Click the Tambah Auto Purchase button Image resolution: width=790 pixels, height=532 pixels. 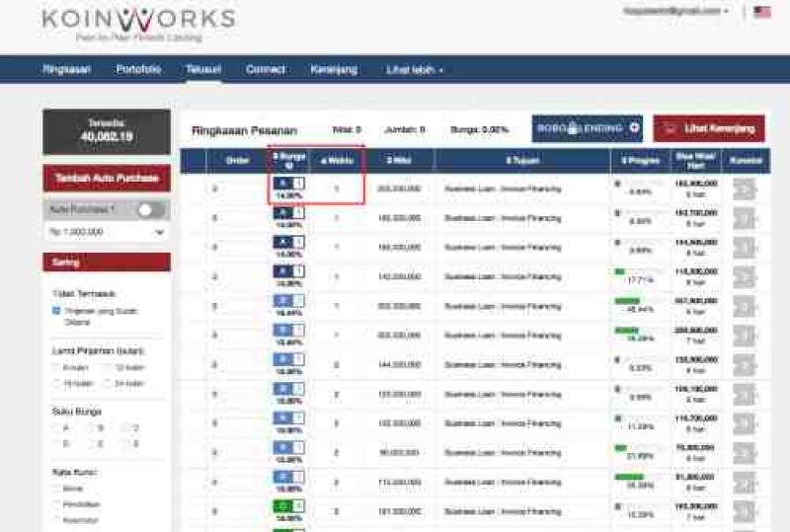(x=107, y=179)
